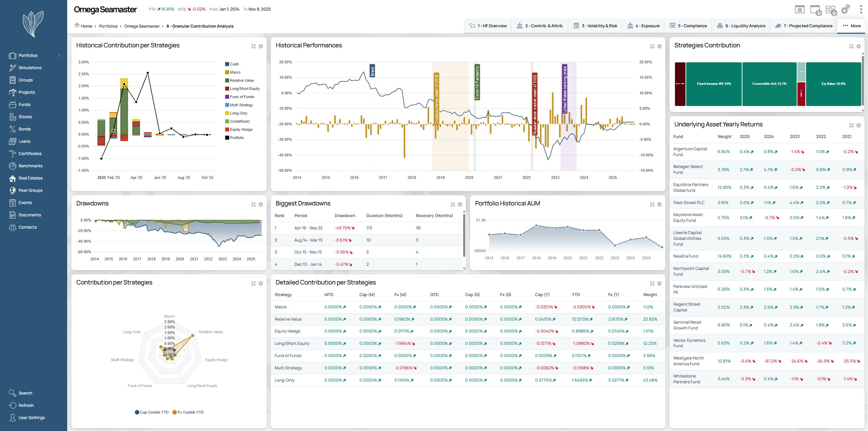The width and height of the screenshot is (868, 431).
Task: Expand the Drawdowns widget to fullscreen
Action: (x=253, y=204)
